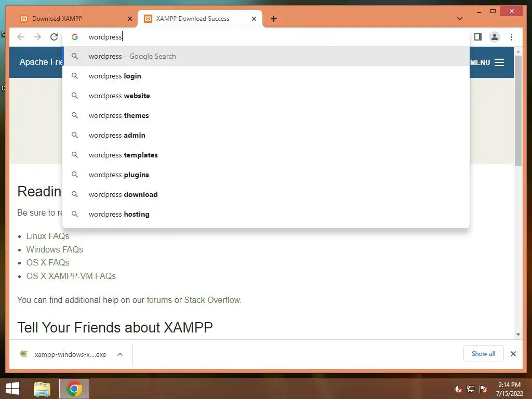Close the downloads bar
This screenshot has width=532, height=399.
point(513,354)
